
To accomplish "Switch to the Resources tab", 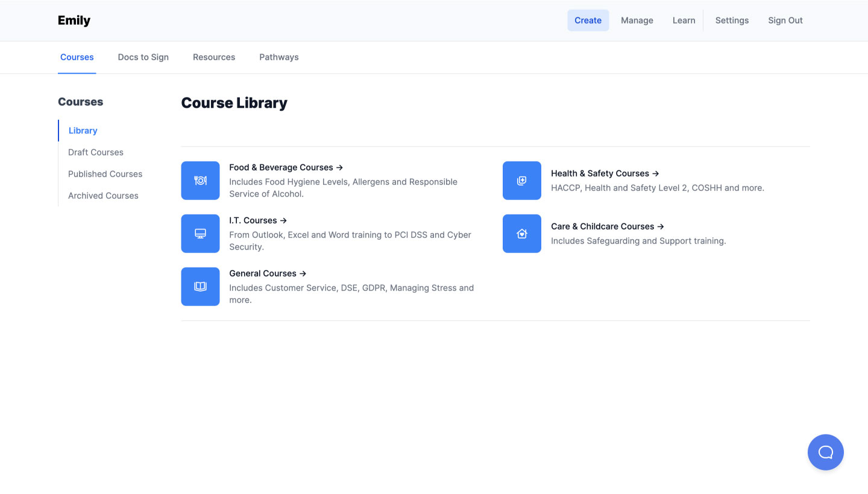I will [214, 57].
